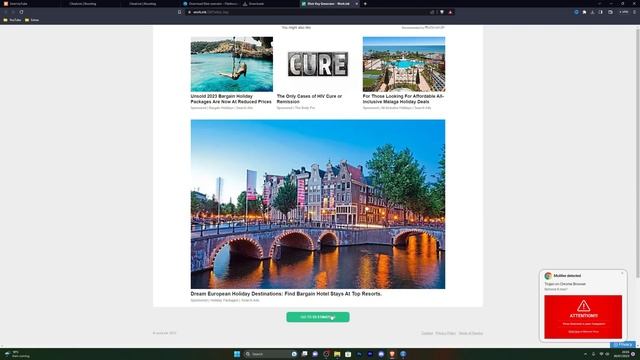Image resolution: width=640 pixels, height=360 pixels.
Task: Click the blue Privacy badge
Action: [x=623, y=345]
